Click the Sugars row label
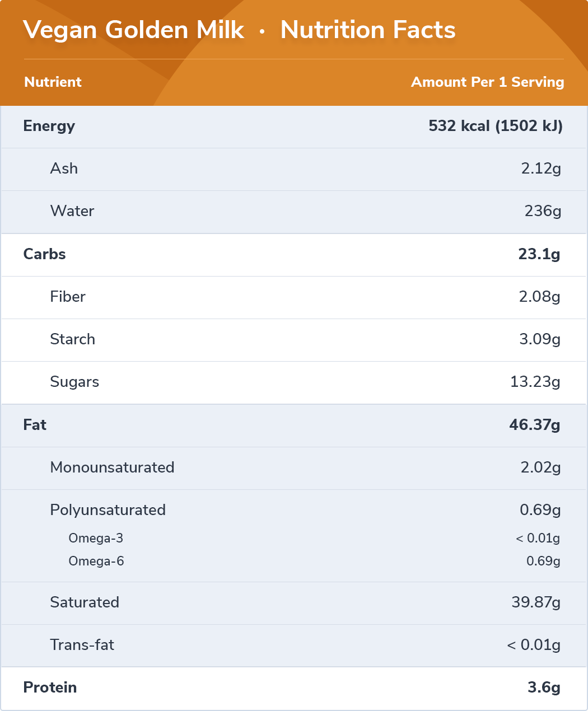 click(x=74, y=382)
